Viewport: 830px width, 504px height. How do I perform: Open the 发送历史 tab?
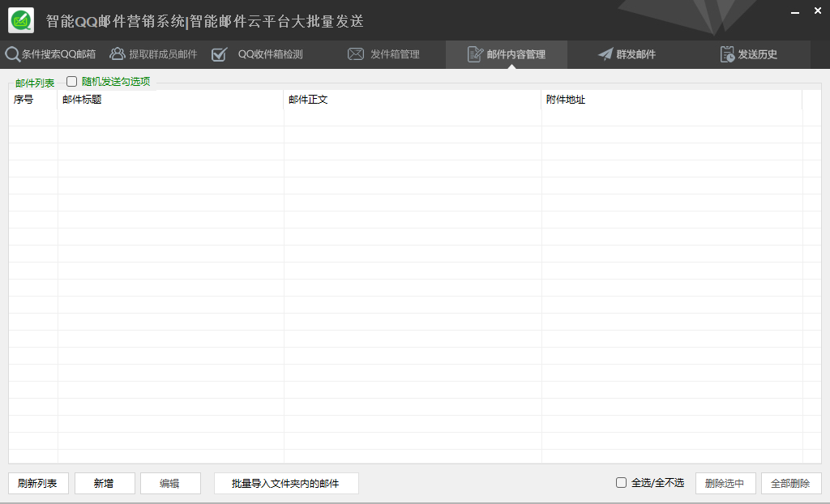pyautogui.click(x=757, y=54)
